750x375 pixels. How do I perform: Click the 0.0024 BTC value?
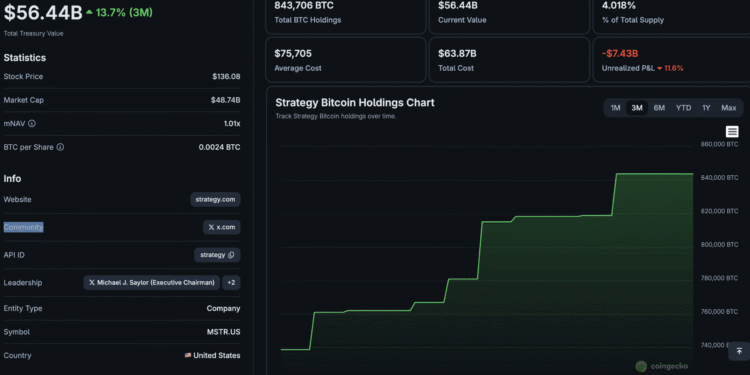[x=220, y=147]
